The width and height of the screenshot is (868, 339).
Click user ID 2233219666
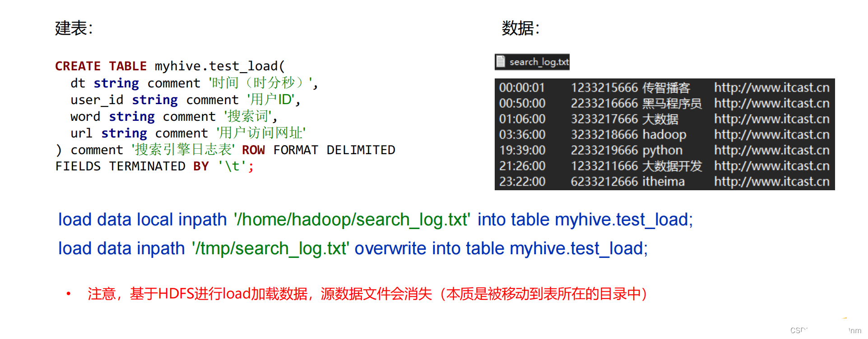(604, 150)
